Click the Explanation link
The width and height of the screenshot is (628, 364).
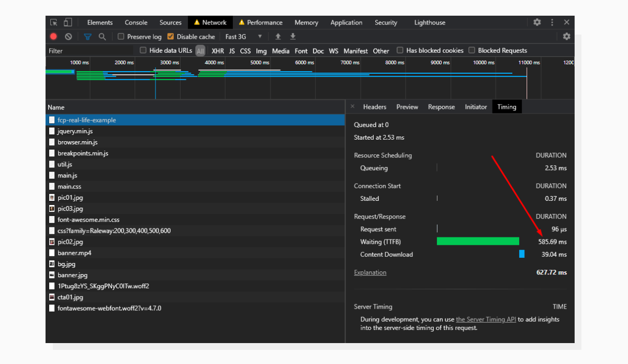(370, 272)
